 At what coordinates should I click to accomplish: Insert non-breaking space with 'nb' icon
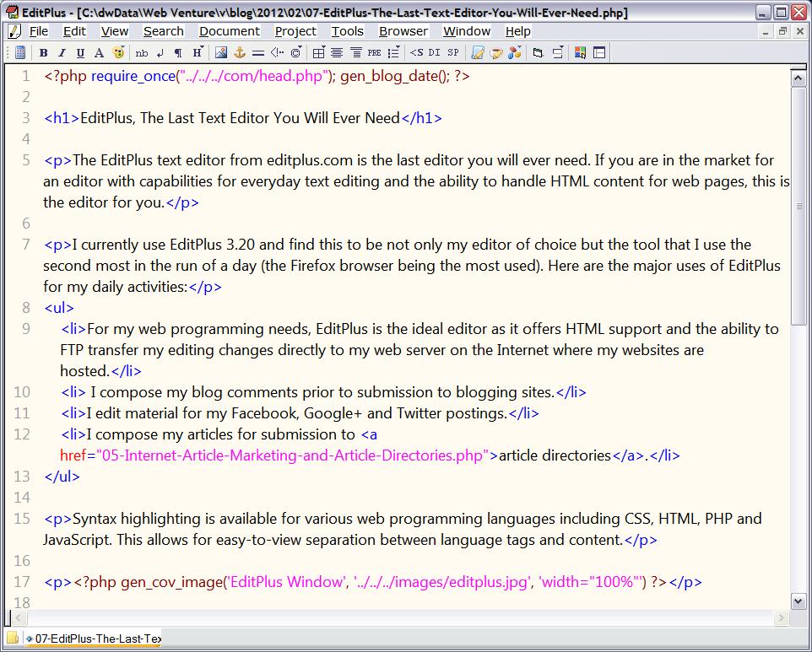[x=141, y=53]
